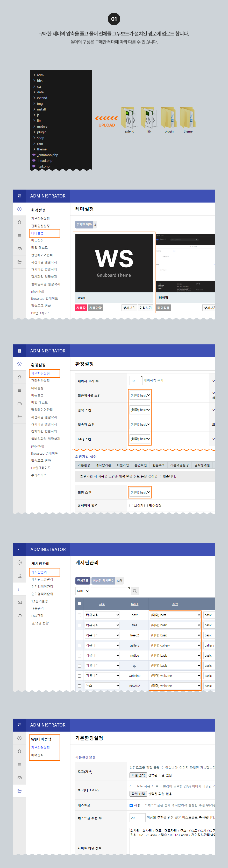Click the theme folder icon beside UPLOAD

tap(188, 117)
